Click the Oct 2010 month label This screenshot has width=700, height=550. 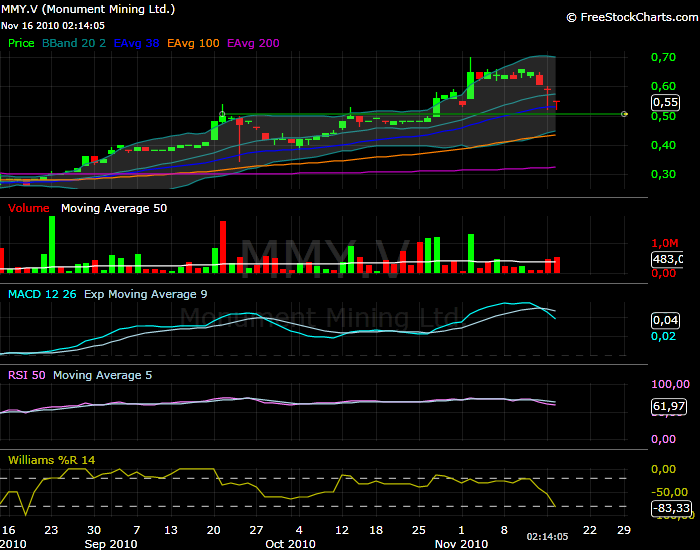pyautogui.click(x=290, y=544)
